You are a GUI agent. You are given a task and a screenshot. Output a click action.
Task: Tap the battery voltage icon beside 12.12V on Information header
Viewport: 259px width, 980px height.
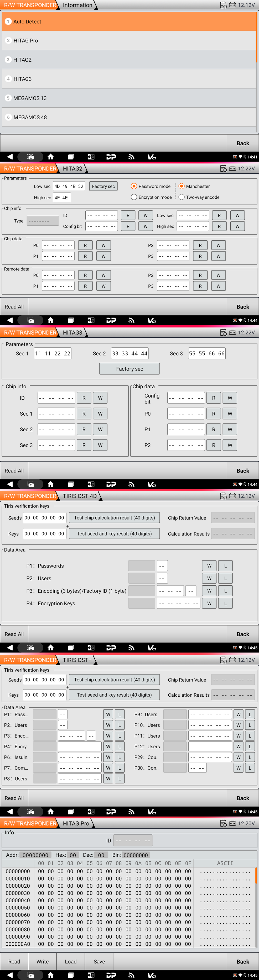(232, 5)
